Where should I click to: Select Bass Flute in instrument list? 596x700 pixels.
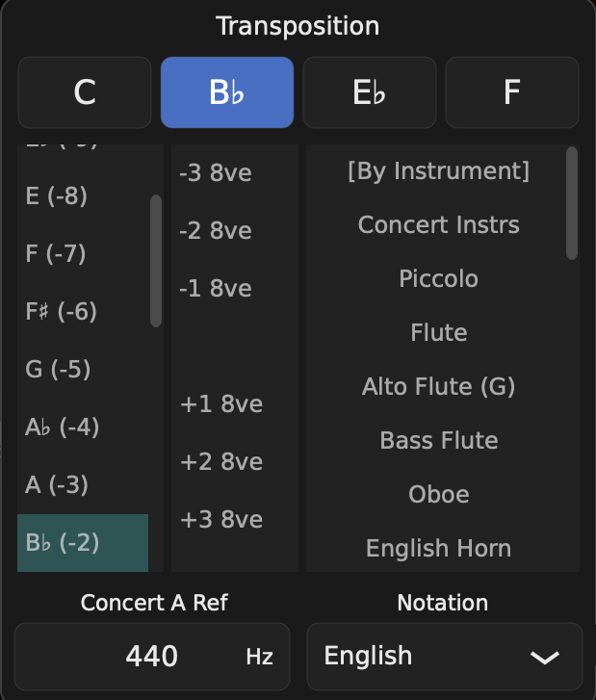438,440
